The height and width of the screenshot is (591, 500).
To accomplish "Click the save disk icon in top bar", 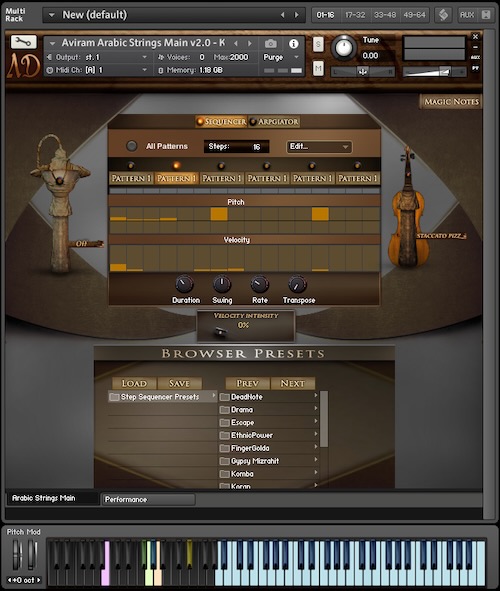I will [486, 15].
